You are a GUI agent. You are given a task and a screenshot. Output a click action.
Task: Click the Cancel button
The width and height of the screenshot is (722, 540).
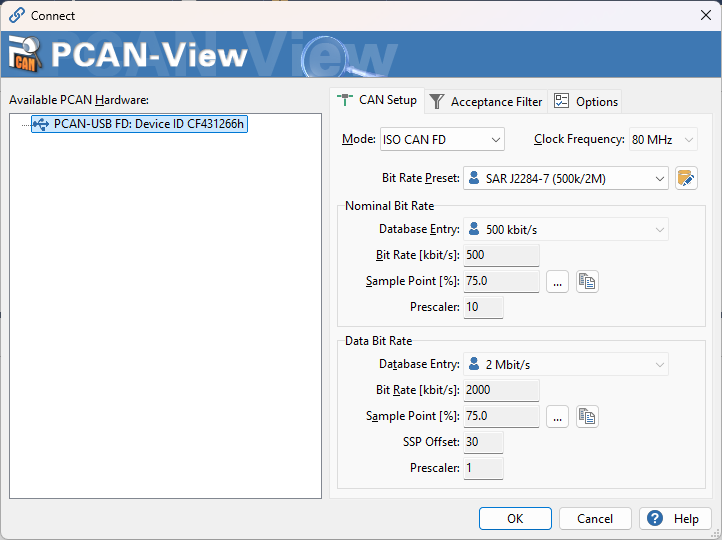pyautogui.click(x=595, y=519)
